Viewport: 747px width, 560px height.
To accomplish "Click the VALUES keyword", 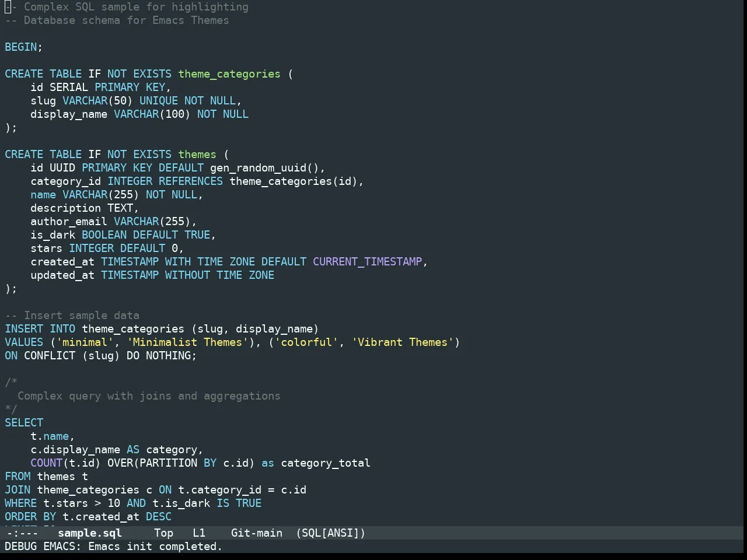I will tap(24, 342).
